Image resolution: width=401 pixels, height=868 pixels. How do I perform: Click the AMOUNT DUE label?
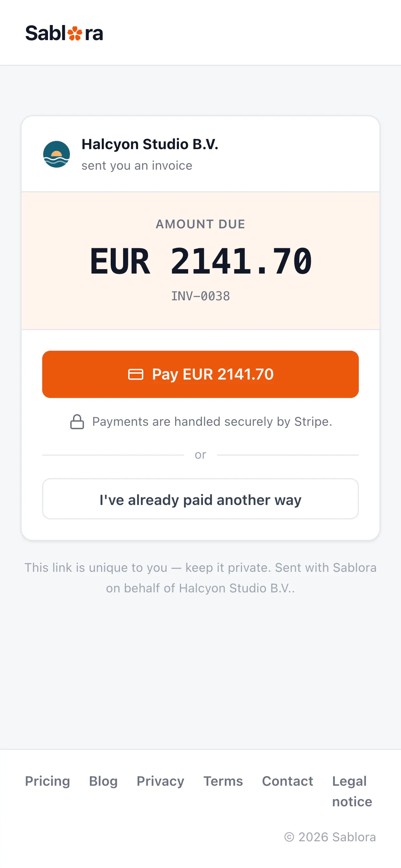pyautogui.click(x=200, y=224)
